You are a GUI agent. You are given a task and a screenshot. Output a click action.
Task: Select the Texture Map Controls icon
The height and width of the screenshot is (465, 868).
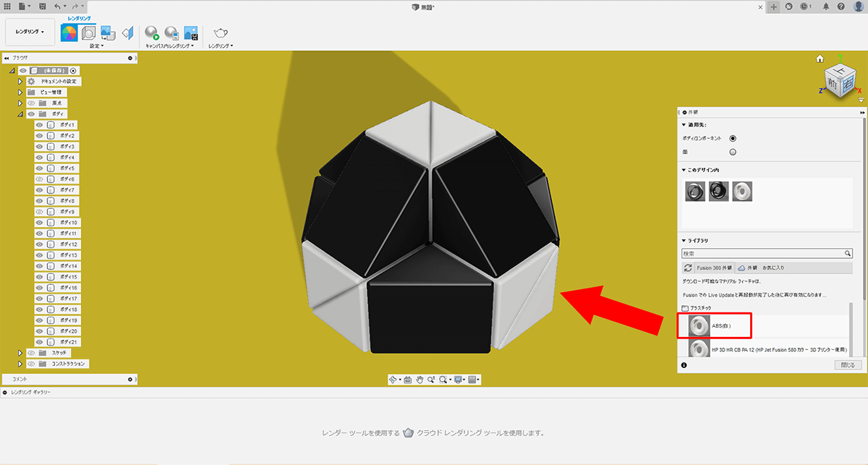click(127, 33)
